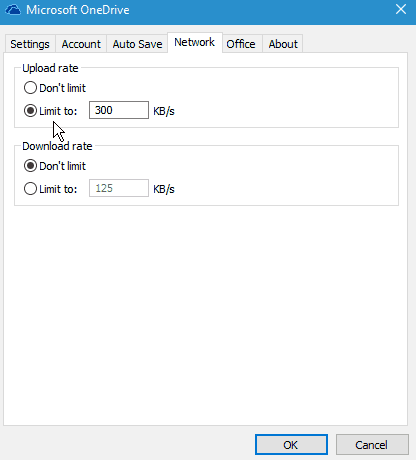This screenshot has height=460, width=416.
Task: Click the Microsoft OneDrive title text
Action: pos(78,10)
